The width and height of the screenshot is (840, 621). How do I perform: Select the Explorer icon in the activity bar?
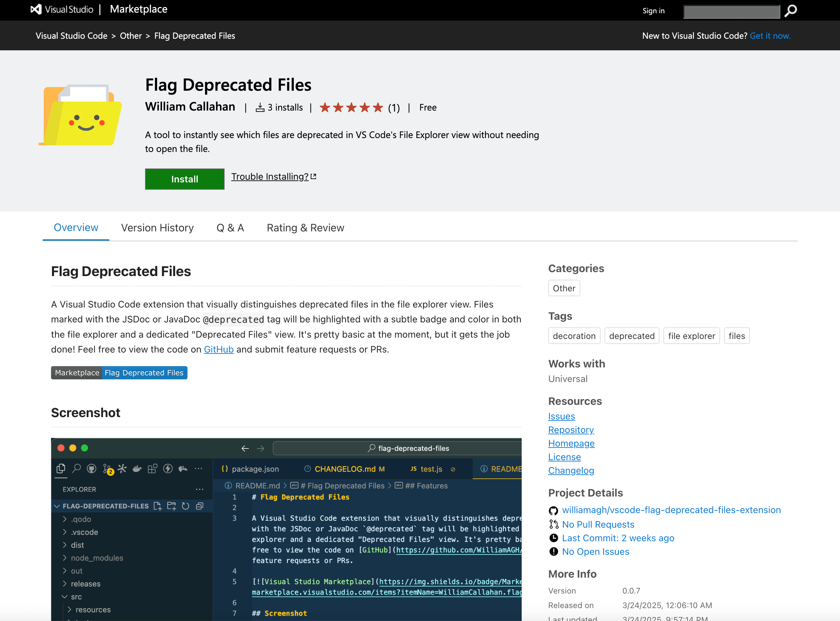[x=61, y=469]
